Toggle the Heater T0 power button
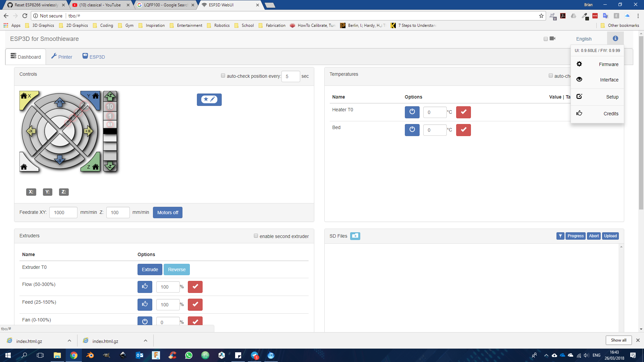Image resolution: width=644 pixels, height=362 pixels. tap(412, 112)
